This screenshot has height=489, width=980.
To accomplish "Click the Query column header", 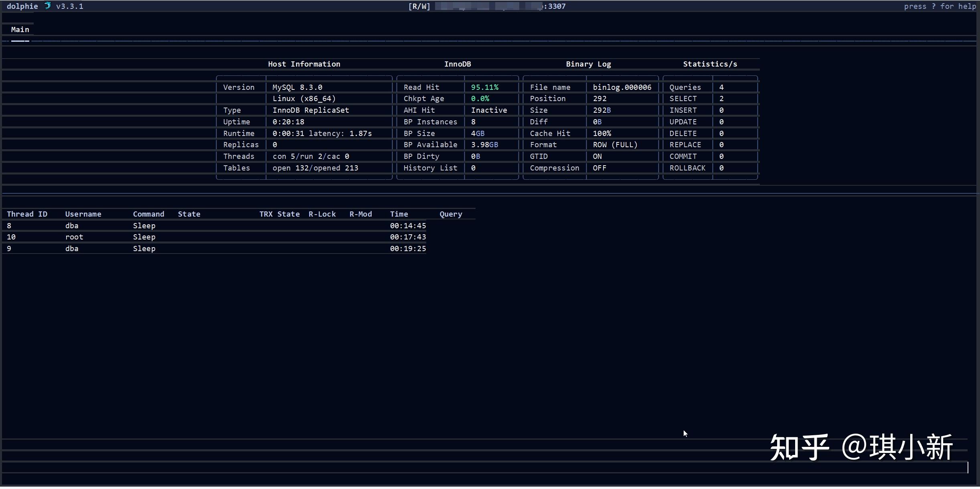I will click(450, 214).
